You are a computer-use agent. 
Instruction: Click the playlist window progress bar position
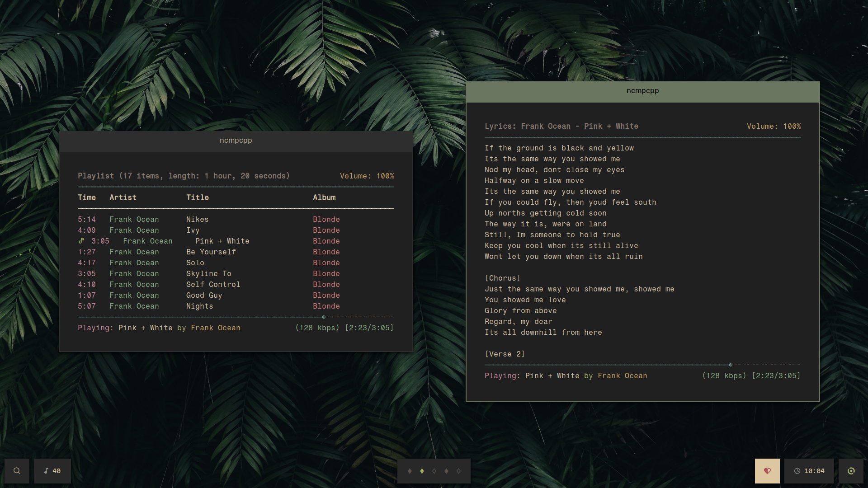[x=324, y=317]
